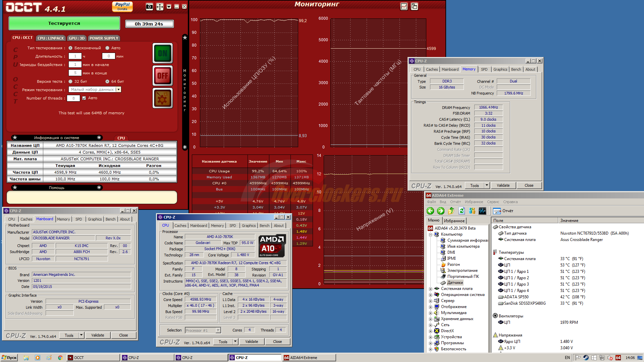Switch to the CPU : LINPACK tab

click(51, 38)
